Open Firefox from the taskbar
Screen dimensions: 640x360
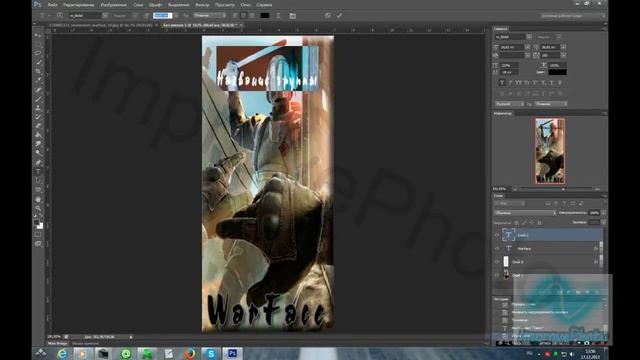tap(190, 353)
